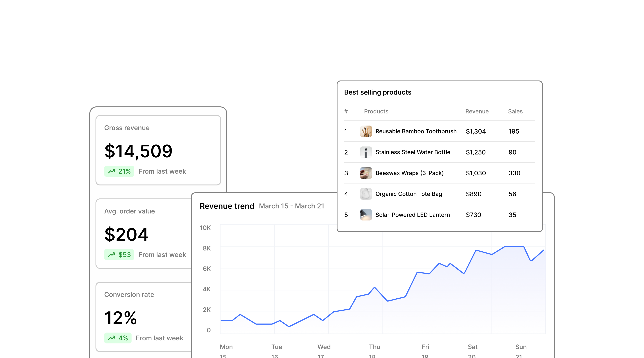Screen dimensions: 644x358
Task: Click the Thu axis label on chart
Action: [x=374, y=347]
